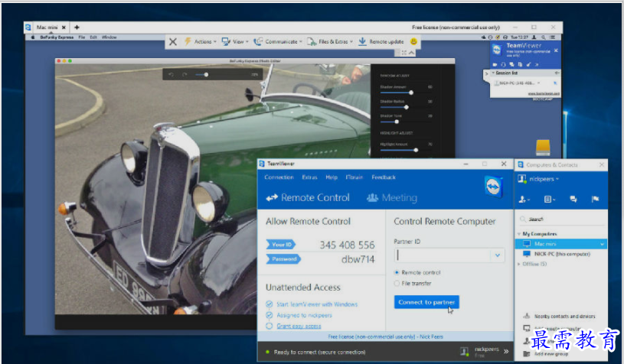Open the Window menu in the Mac menu bar

click(109, 37)
